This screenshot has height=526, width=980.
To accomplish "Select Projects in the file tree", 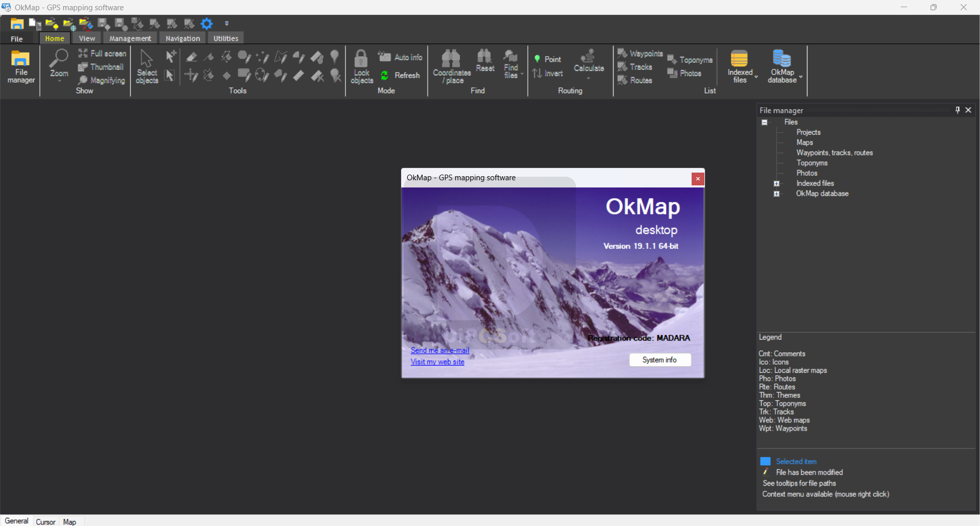I will coord(808,132).
